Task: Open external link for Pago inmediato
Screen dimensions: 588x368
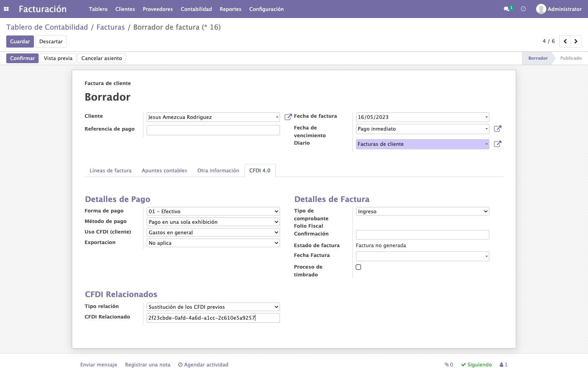Action: tap(498, 129)
